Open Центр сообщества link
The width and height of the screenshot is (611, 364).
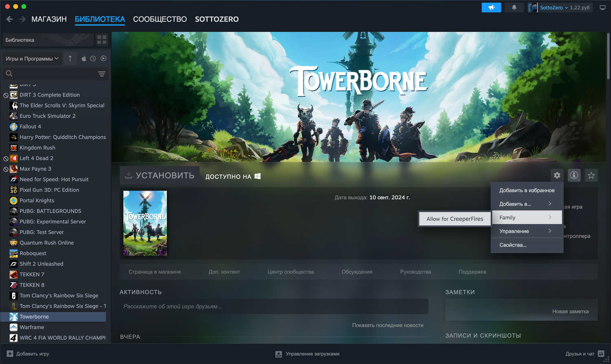click(x=291, y=272)
